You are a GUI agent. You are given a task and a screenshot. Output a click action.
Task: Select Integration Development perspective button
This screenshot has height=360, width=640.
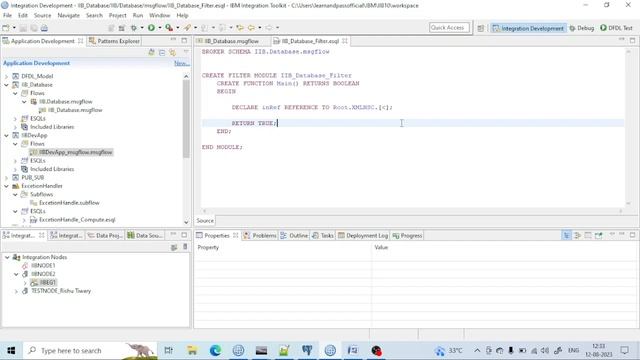coord(528,28)
